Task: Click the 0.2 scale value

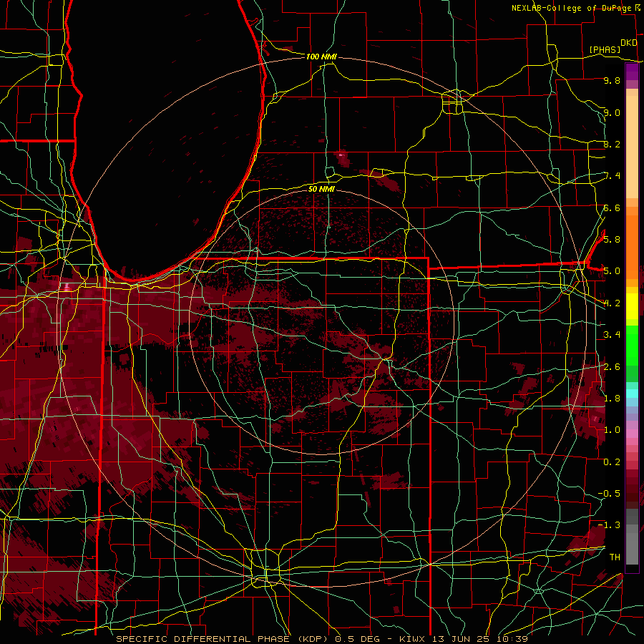Action: click(x=612, y=462)
